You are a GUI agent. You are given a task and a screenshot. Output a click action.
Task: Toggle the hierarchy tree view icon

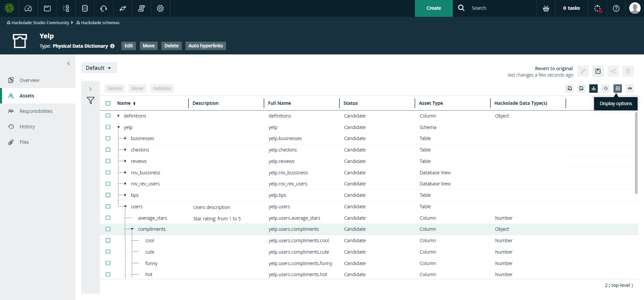[x=594, y=88]
